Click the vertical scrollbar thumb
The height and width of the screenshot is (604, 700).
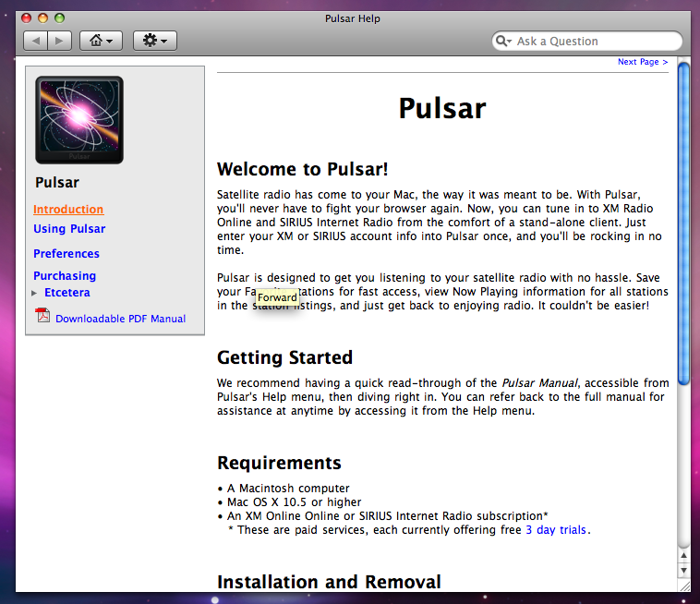683,223
